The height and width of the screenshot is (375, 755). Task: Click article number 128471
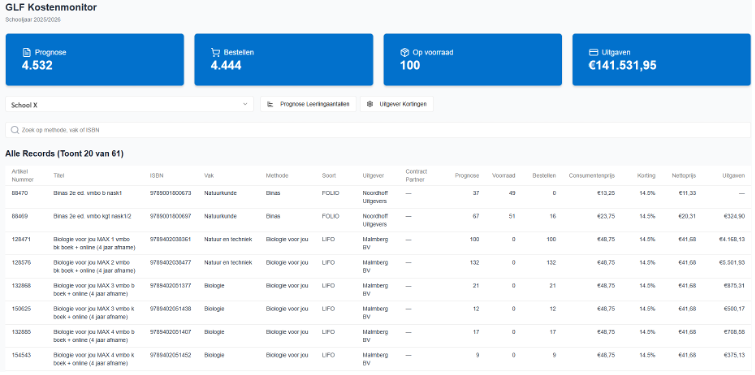pyautogui.click(x=21, y=239)
